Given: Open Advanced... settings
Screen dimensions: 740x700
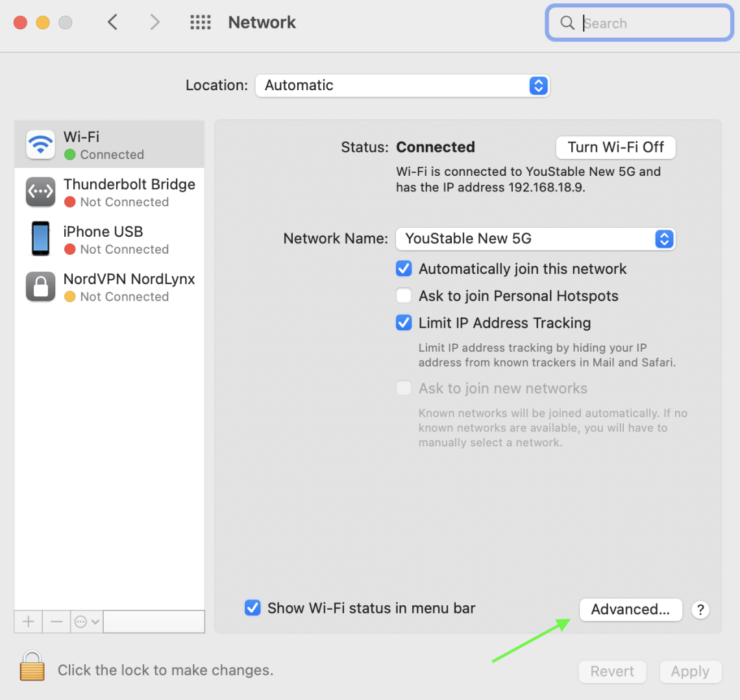Looking at the screenshot, I should pyautogui.click(x=630, y=609).
